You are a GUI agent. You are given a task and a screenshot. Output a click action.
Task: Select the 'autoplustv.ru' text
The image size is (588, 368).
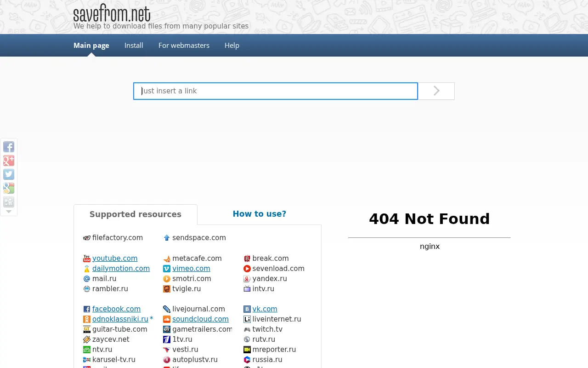click(195, 360)
